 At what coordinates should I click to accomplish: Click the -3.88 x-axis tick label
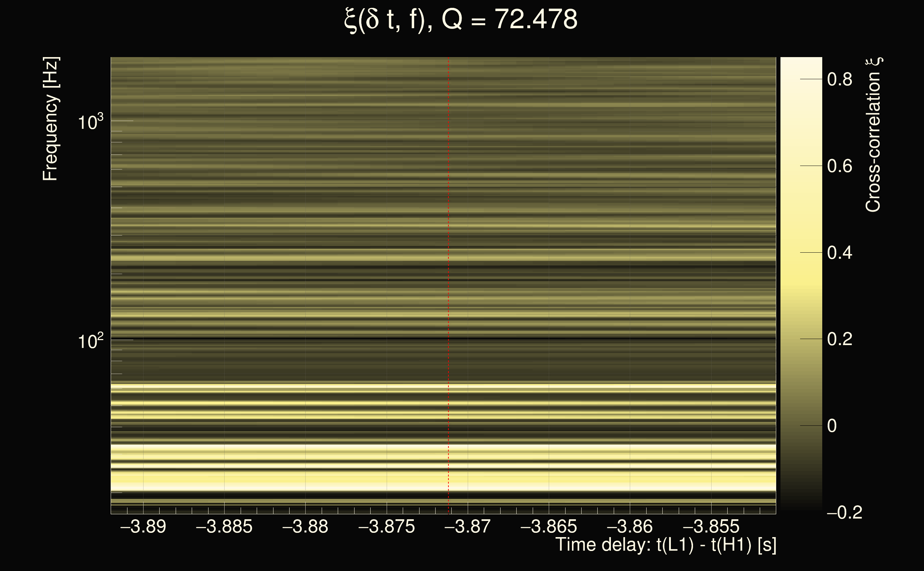pos(305,526)
